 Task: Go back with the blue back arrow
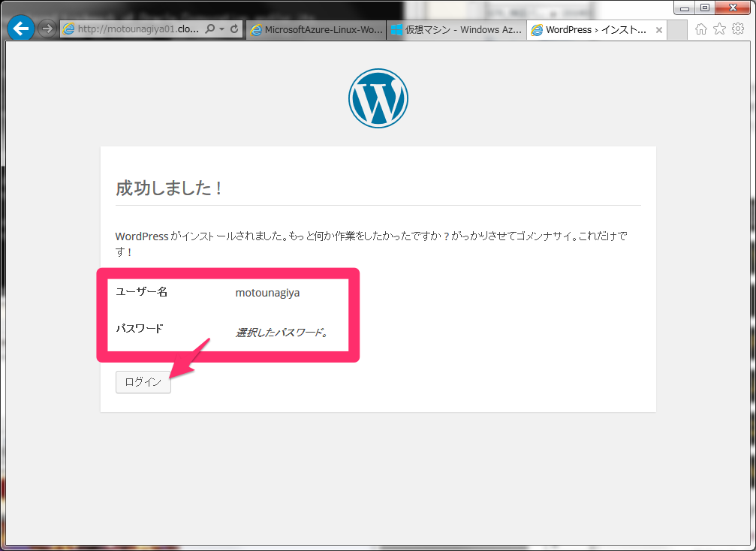coord(21,29)
